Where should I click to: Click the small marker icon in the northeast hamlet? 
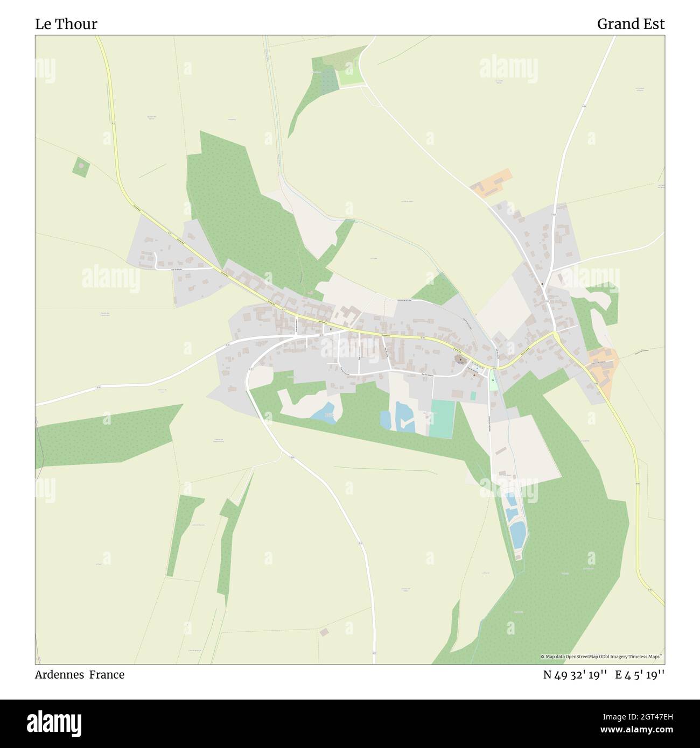542,284
